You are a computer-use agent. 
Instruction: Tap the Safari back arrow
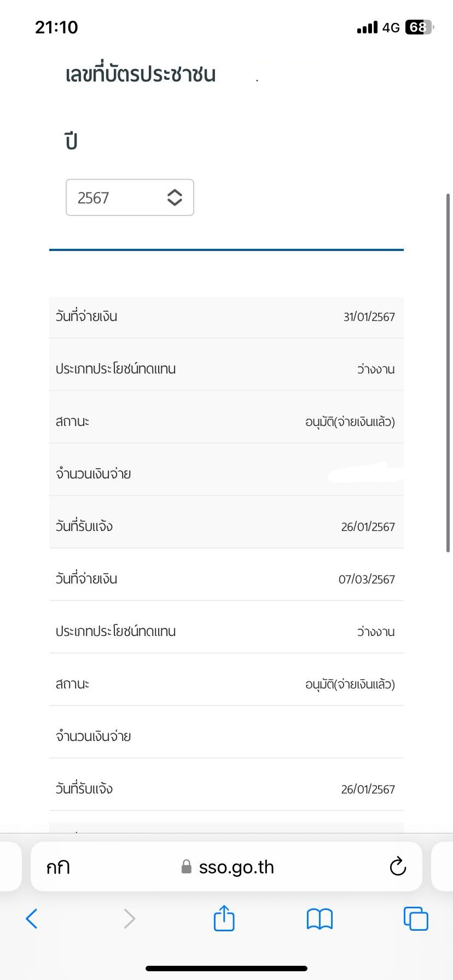point(32,918)
